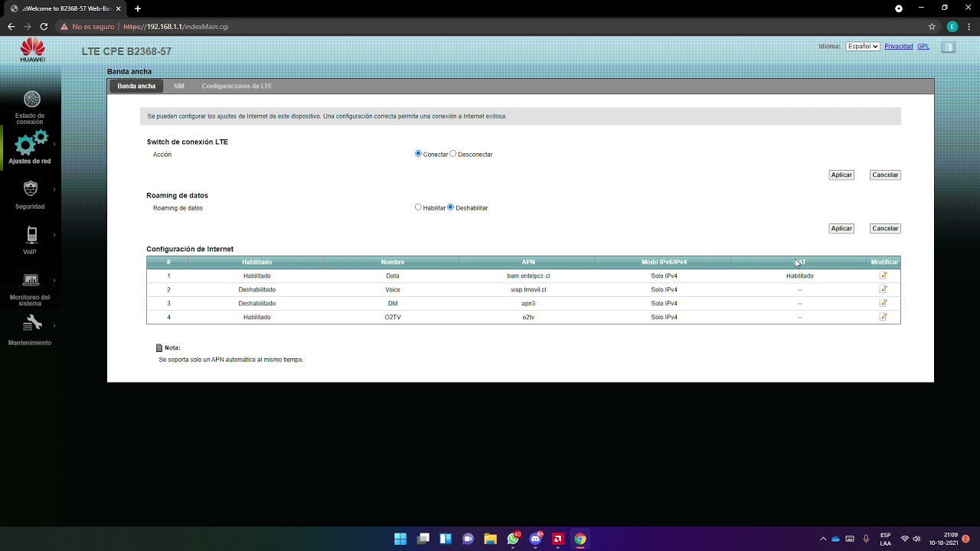Screen dimensions: 980x551
Task: Switch to SIM tab
Action: click(178, 86)
